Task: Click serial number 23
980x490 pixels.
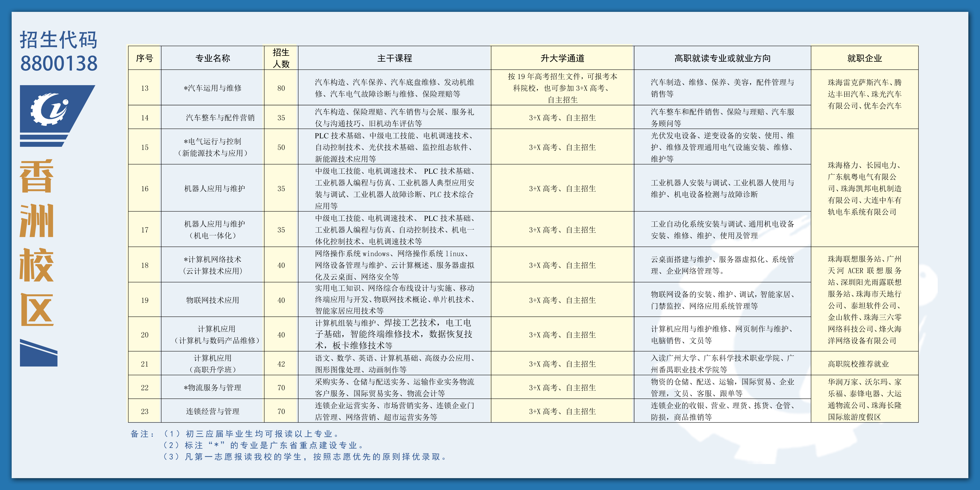Action: point(145,411)
